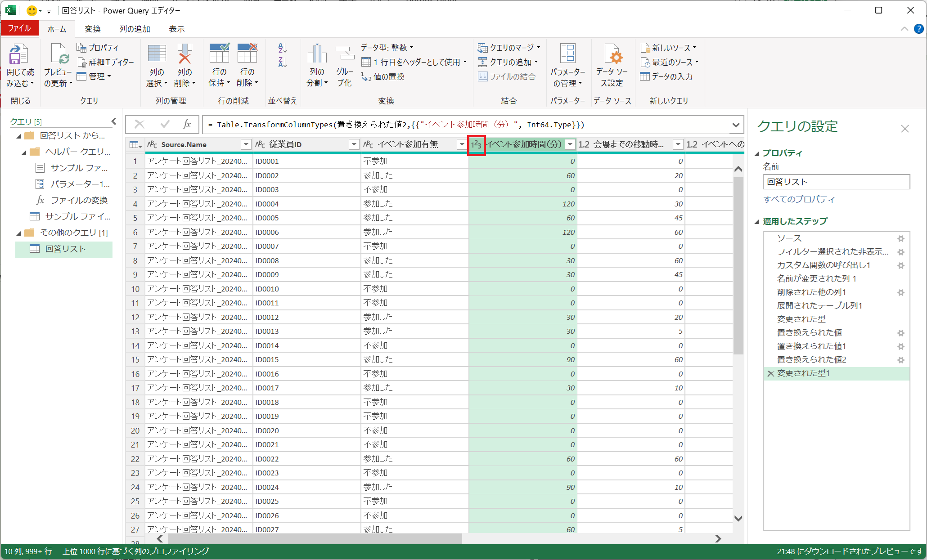Screen dimensions: 927x560
Task: Click the formula bar fx button
Action: pyautogui.click(x=187, y=125)
